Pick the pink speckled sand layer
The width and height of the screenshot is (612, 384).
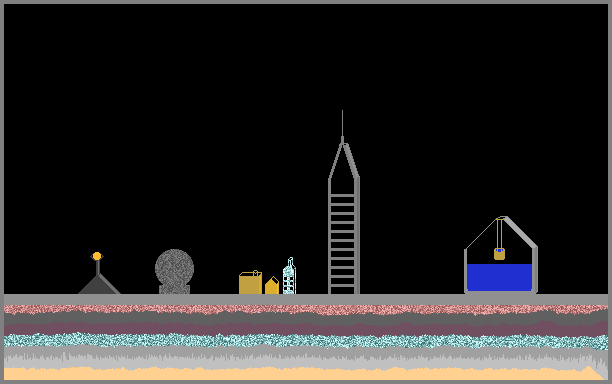[x=306, y=309]
